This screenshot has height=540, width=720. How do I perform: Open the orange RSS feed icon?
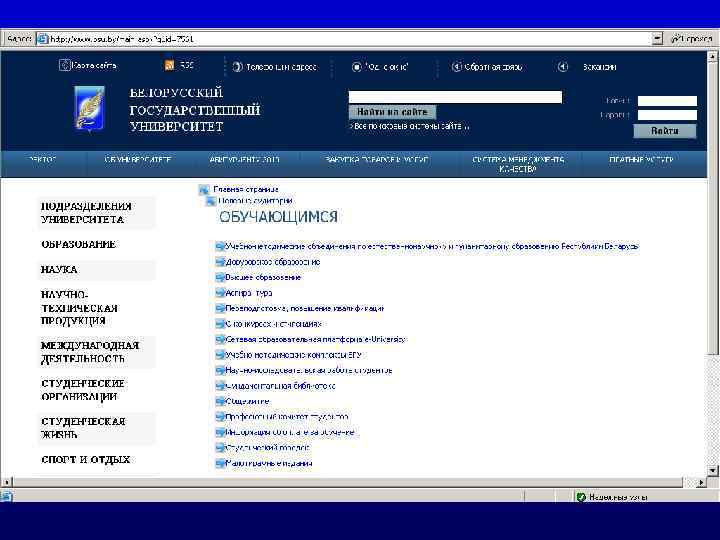coord(169,65)
